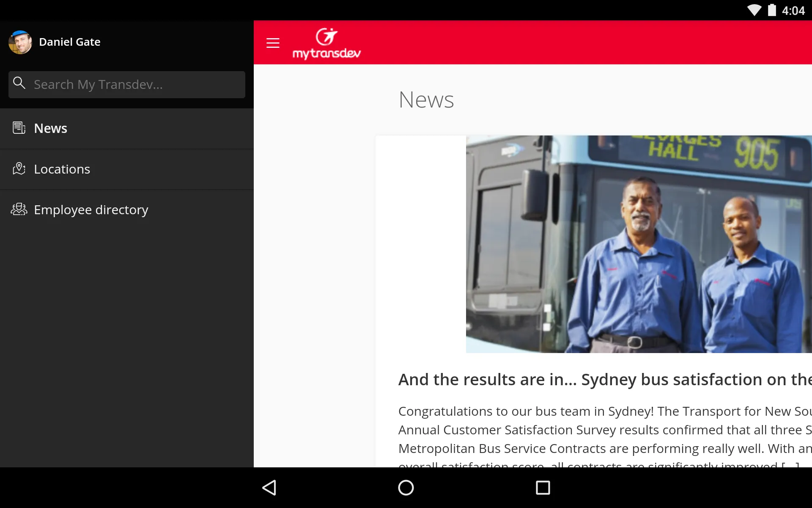Toggle the hamburger menu visibility
This screenshot has width=812, height=508.
click(273, 43)
